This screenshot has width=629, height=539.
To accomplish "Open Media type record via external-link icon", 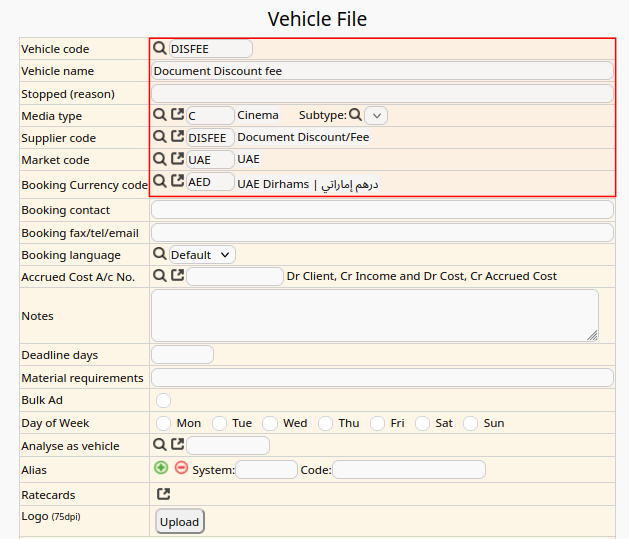I will (177, 115).
